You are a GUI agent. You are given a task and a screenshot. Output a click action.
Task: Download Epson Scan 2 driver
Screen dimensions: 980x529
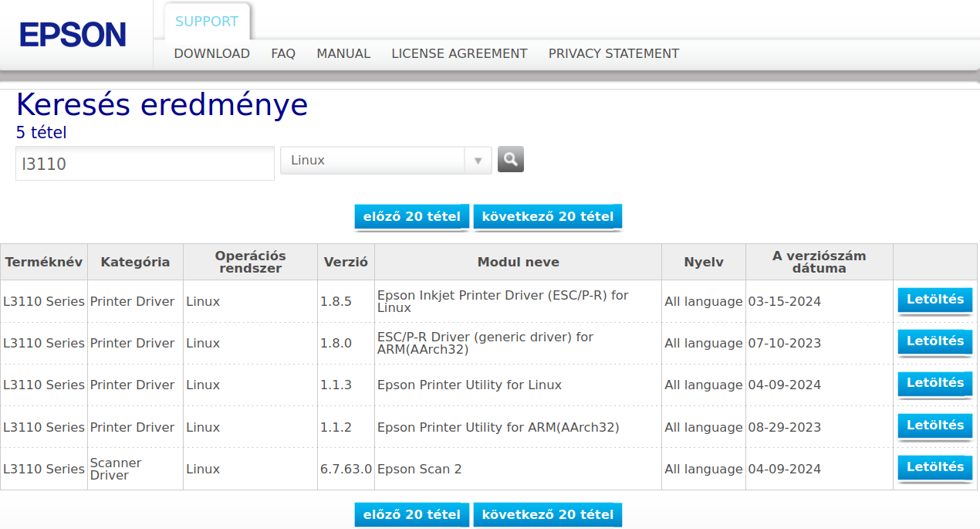tap(935, 468)
